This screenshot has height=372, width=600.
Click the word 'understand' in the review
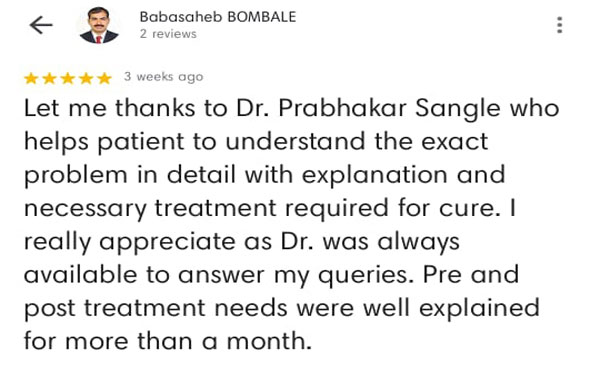point(295,141)
